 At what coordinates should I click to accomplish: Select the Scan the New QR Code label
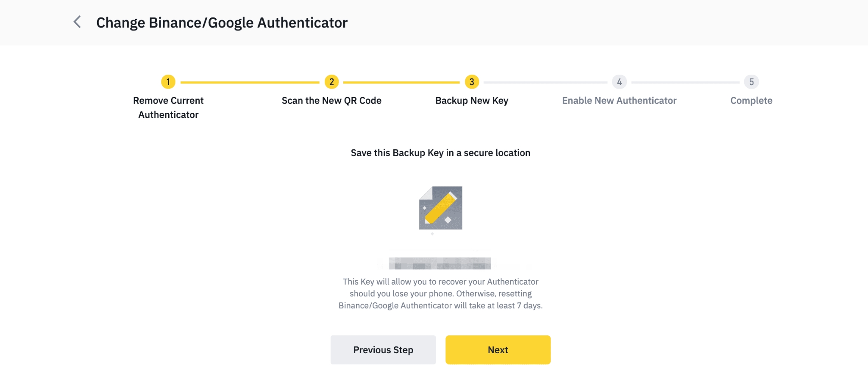click(x=331, y=101)
